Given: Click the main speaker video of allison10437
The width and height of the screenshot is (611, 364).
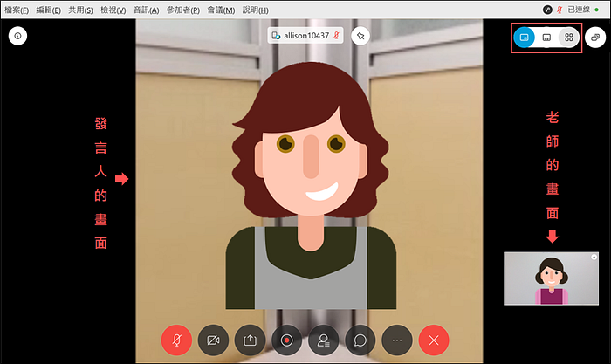Looking at the screenshot, I should click(309, 191).
